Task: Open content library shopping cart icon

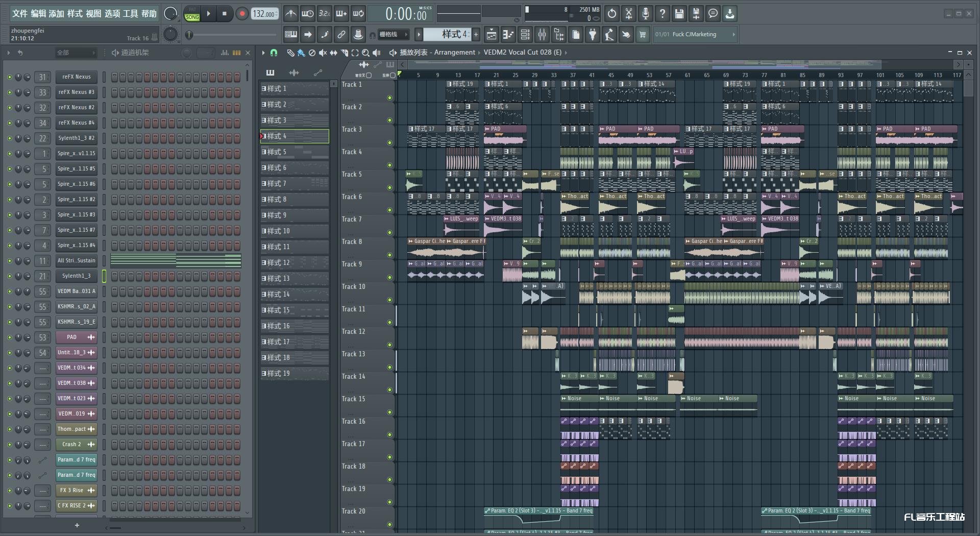Action: [x=643, y=34]
